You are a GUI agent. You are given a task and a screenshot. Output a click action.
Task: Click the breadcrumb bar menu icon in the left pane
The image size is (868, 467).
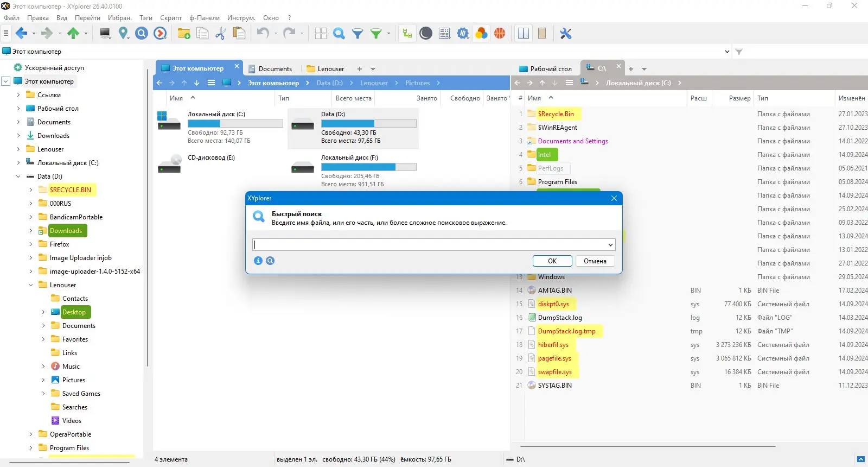pos(211,83)
